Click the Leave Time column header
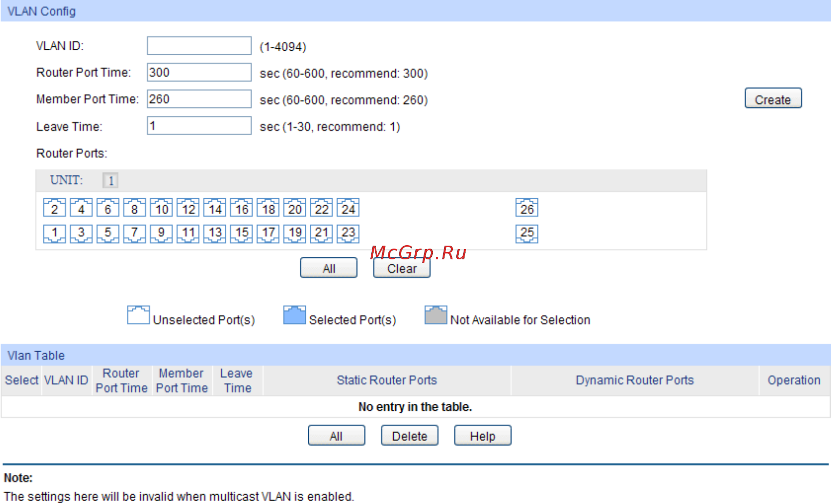 pos(237,380)
